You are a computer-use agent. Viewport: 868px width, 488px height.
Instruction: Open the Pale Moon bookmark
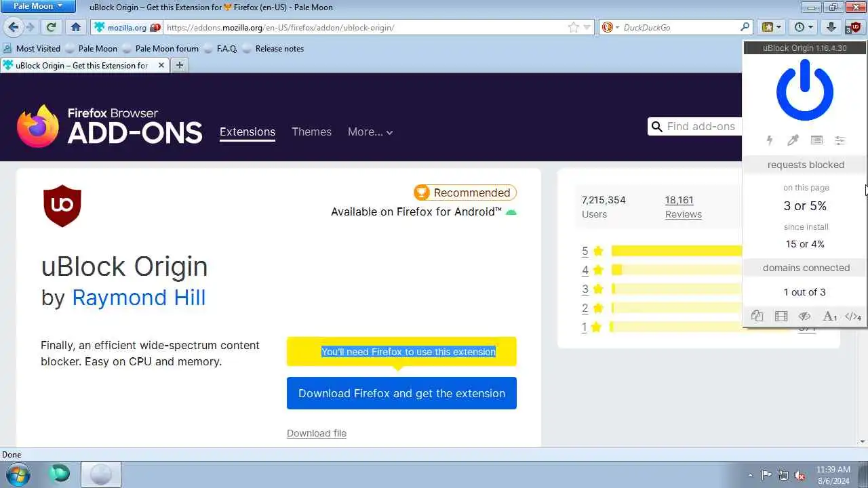tap(91, 48)
